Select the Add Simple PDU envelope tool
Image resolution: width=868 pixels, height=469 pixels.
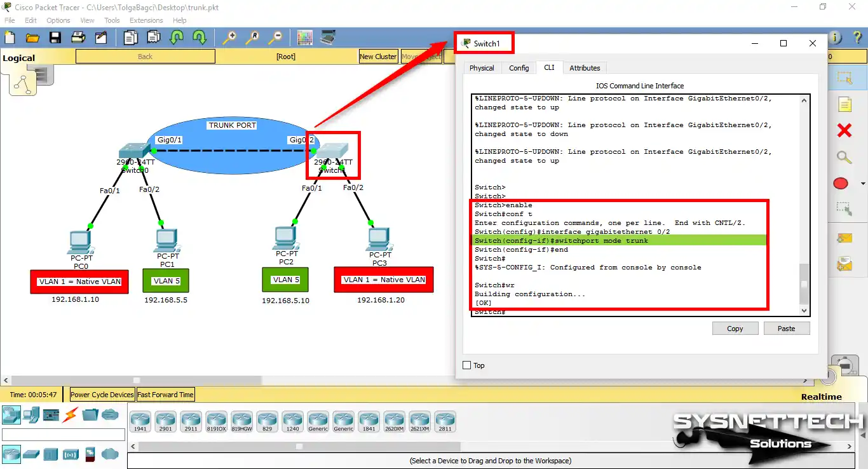[844, 238]
